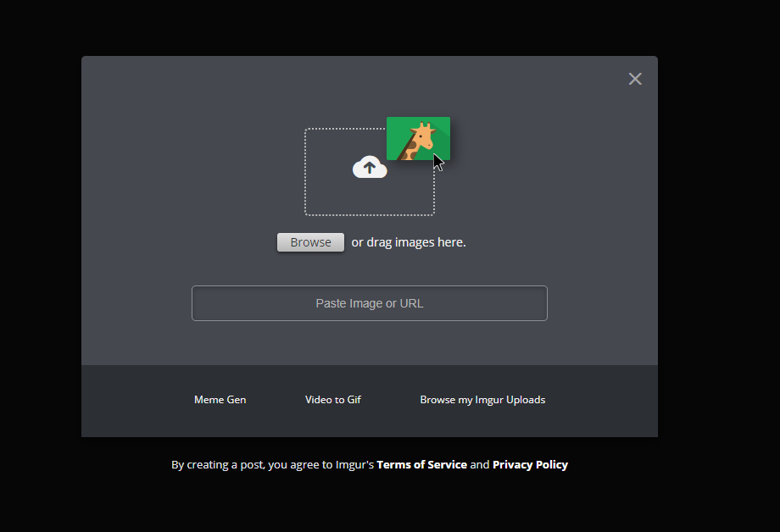Read the Terms of Service

point(422,464)
